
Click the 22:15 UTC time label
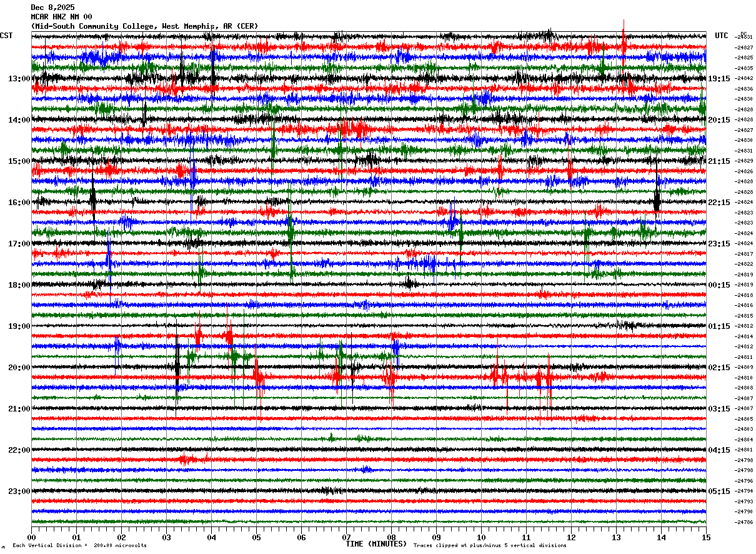719,202
